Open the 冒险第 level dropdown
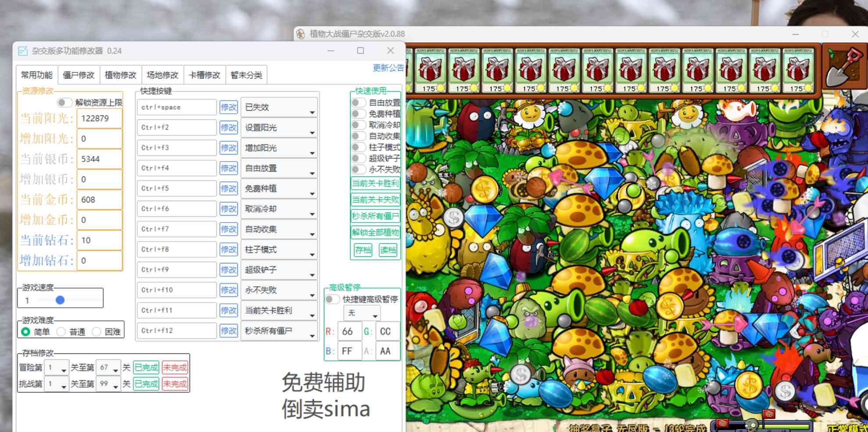Image resolution: width=868 pixels, height=432 pixels. point(56,367)
